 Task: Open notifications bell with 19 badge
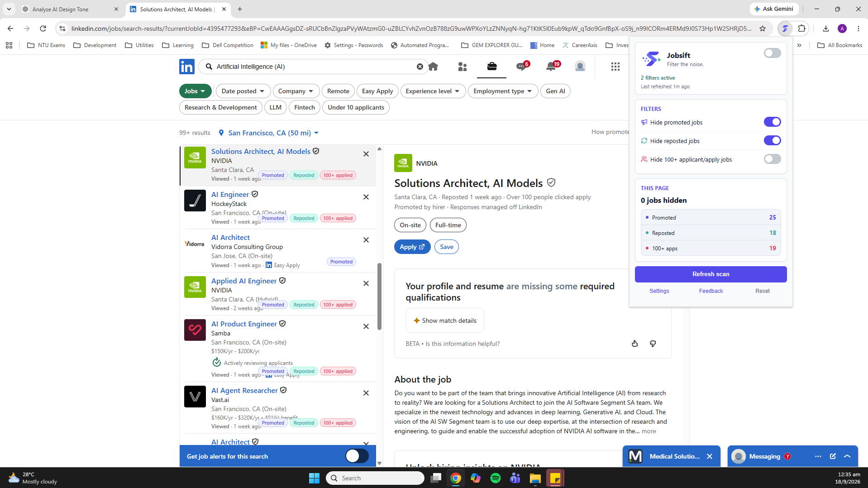[552, 66]
